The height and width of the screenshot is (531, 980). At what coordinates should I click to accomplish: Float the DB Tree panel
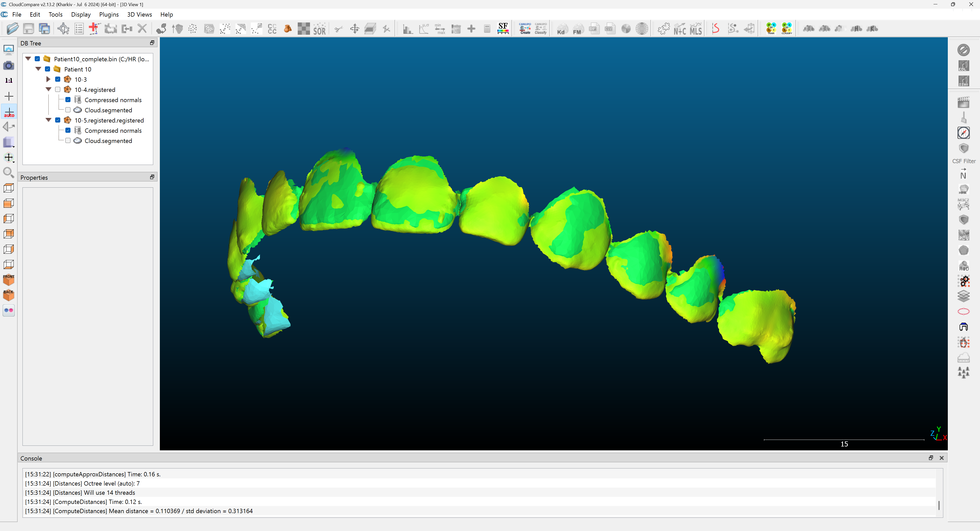coord(152,43)
